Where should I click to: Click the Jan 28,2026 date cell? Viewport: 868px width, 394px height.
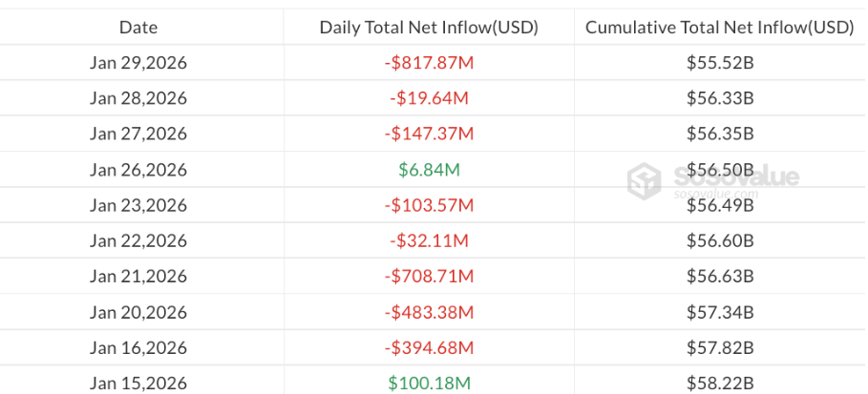(x=138, y=98)
